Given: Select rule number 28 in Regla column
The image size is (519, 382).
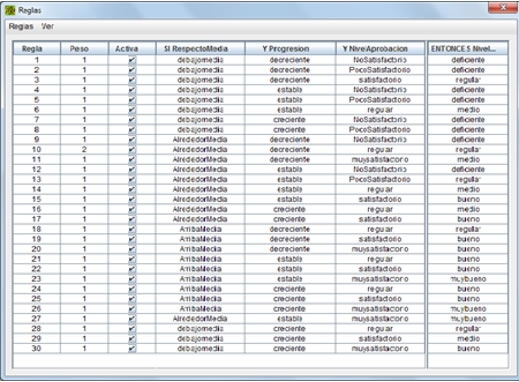Looking at the screenshot, I should 37,329.
